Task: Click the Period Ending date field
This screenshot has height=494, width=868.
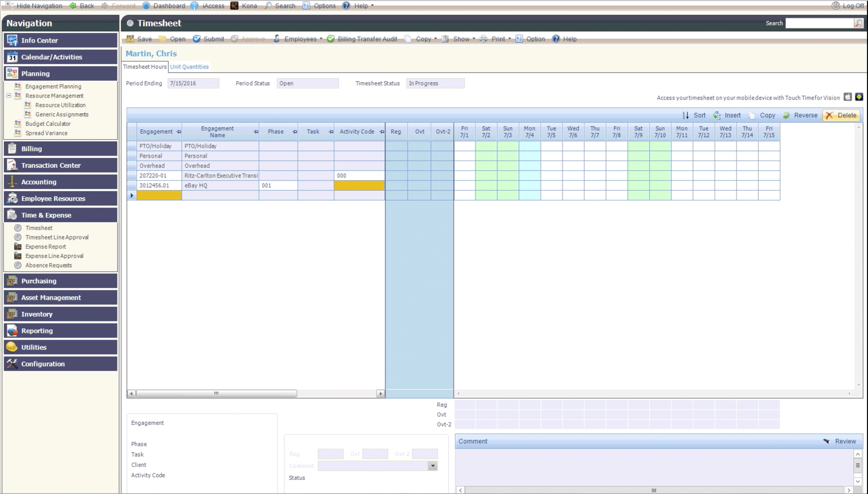Action: click(193, 84)
